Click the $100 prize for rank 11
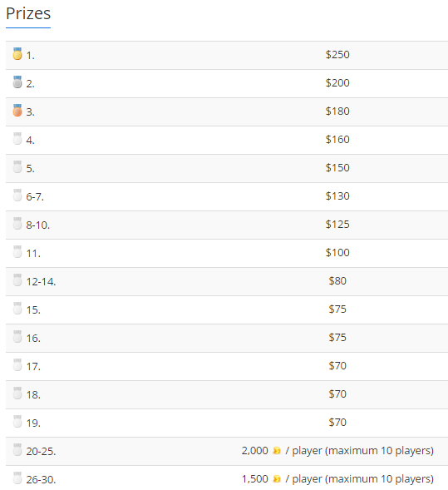448x490 pixels. [x=337, y=253]
